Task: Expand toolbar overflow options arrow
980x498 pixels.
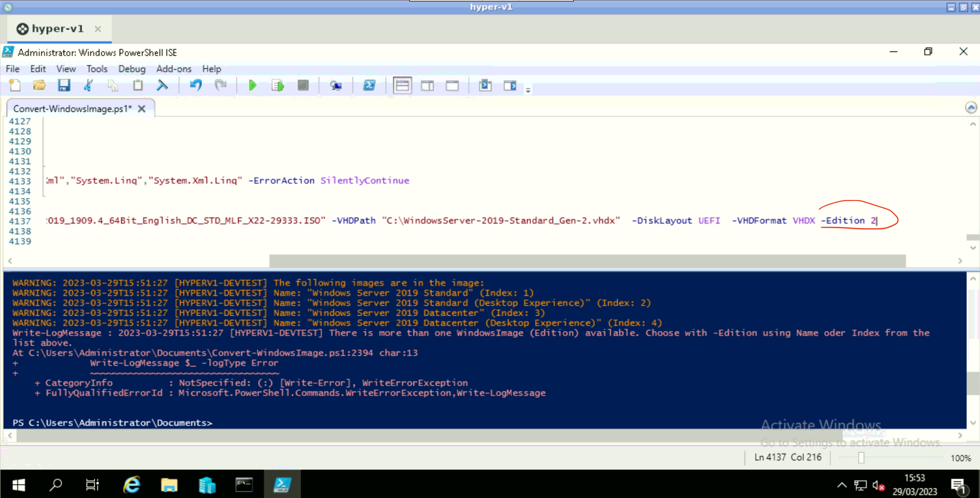Action: (528, 90)
